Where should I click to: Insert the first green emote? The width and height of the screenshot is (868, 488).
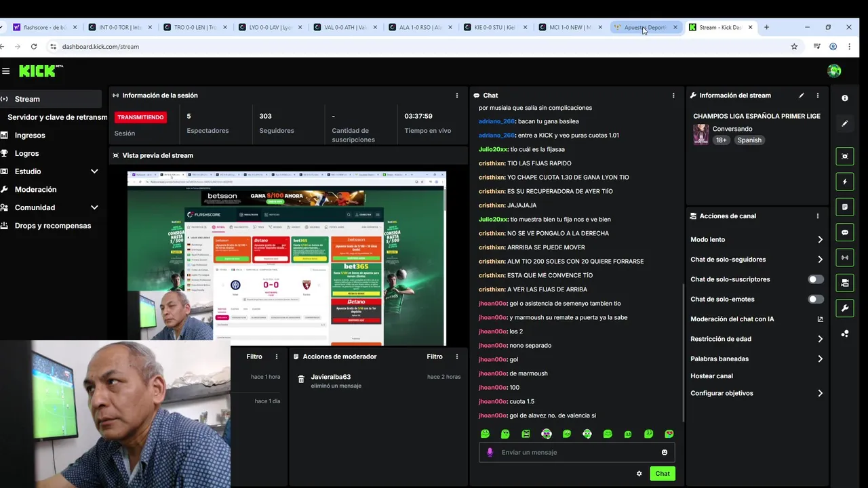point(485,434)
